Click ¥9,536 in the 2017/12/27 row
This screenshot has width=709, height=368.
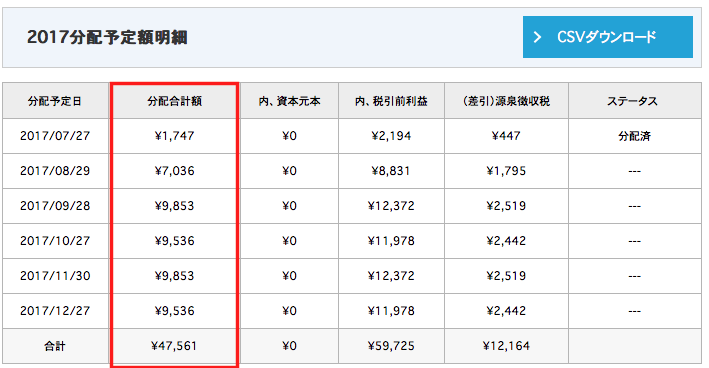[x=175, y=311]
